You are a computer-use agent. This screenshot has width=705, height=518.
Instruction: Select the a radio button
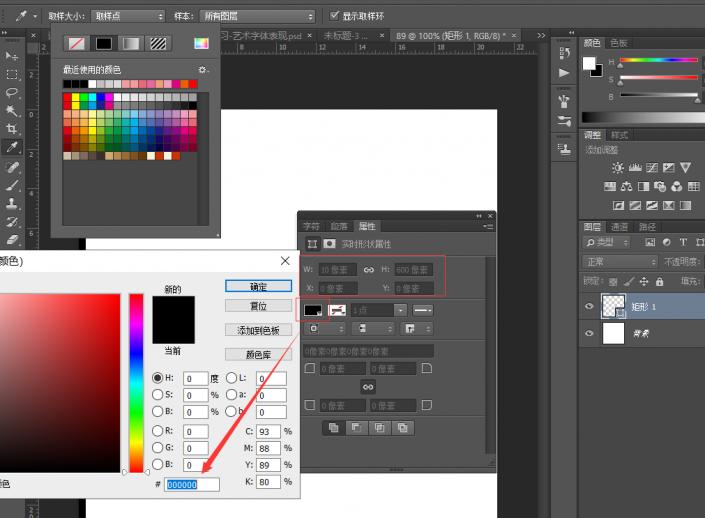231,394
